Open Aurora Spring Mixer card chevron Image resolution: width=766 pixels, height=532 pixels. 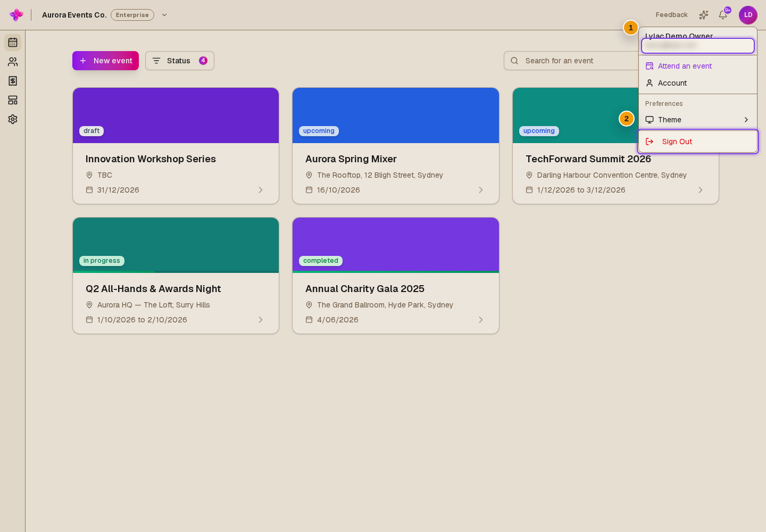(x=481, y=190)
